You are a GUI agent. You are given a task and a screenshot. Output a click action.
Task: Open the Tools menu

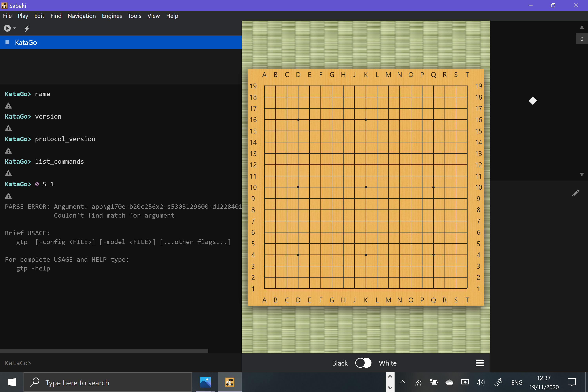point(134,16)
